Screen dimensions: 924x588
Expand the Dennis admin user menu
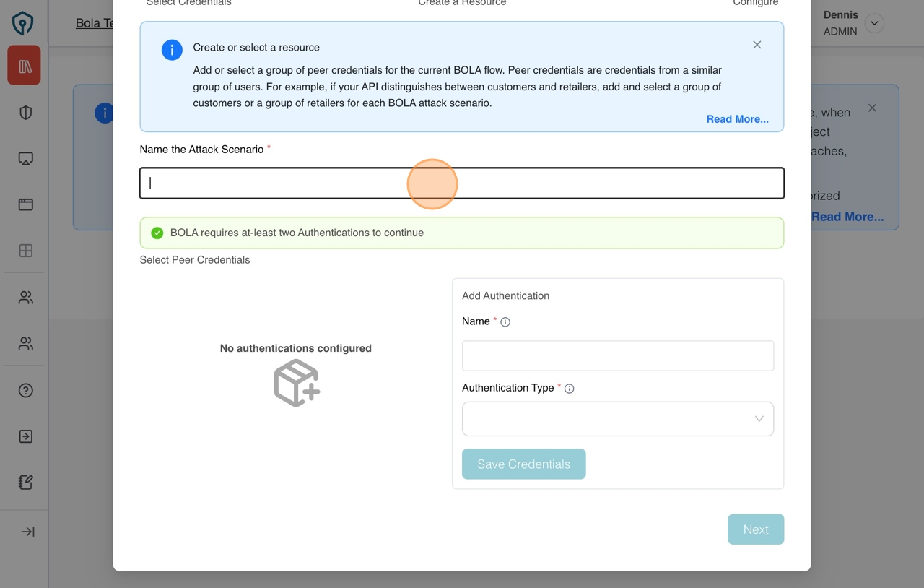point(874,23)
